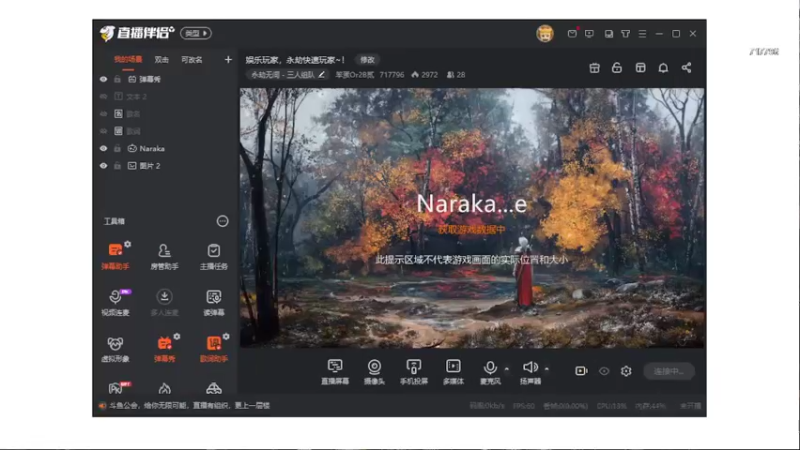Select the 文本 2 source row

click(x=166, y=96)
